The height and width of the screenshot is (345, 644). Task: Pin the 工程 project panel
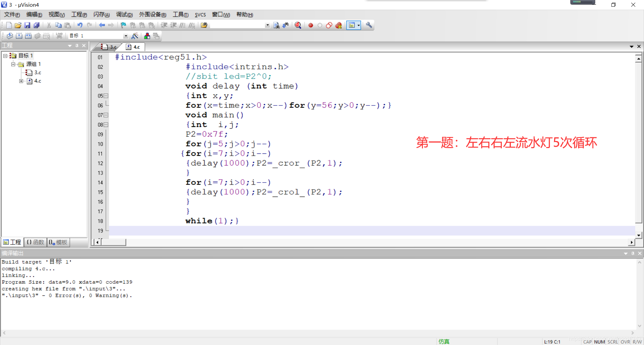point(77,46)
